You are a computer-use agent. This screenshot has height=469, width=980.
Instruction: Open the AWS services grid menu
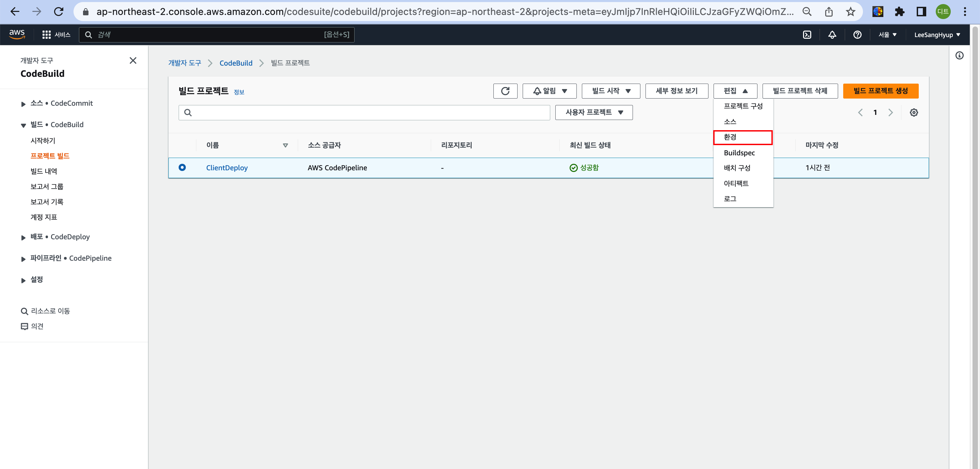46,35
